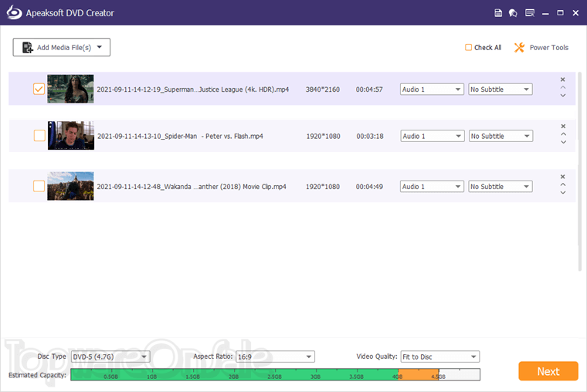
Task: Click the Add Media File(s) button label
Action: [x=64, y=48]
